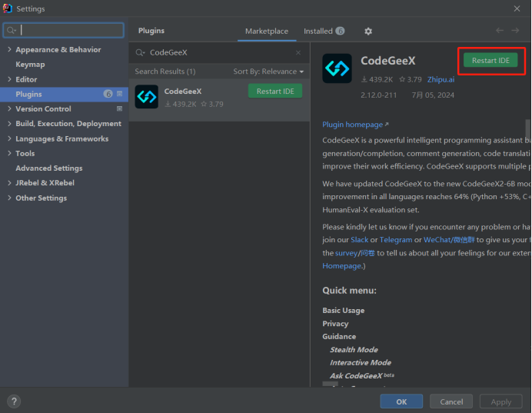
Task: Open the help question mark button
Action: [14, 401]
